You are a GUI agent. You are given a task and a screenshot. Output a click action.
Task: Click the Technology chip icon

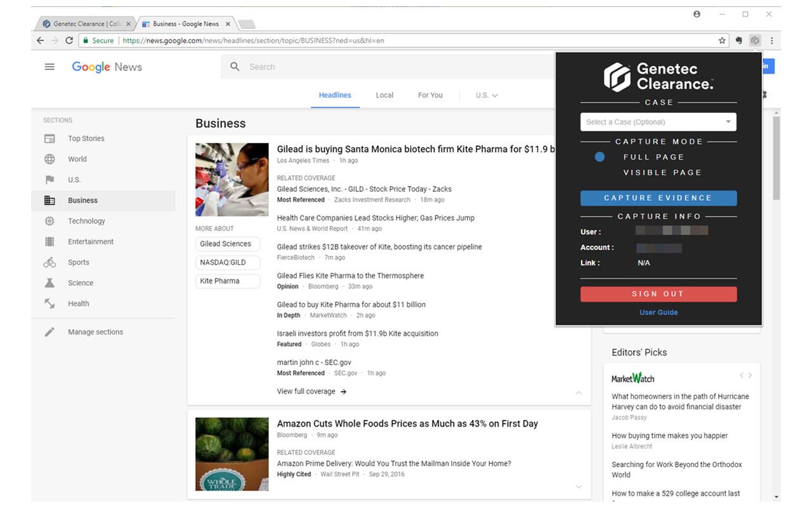49,221
